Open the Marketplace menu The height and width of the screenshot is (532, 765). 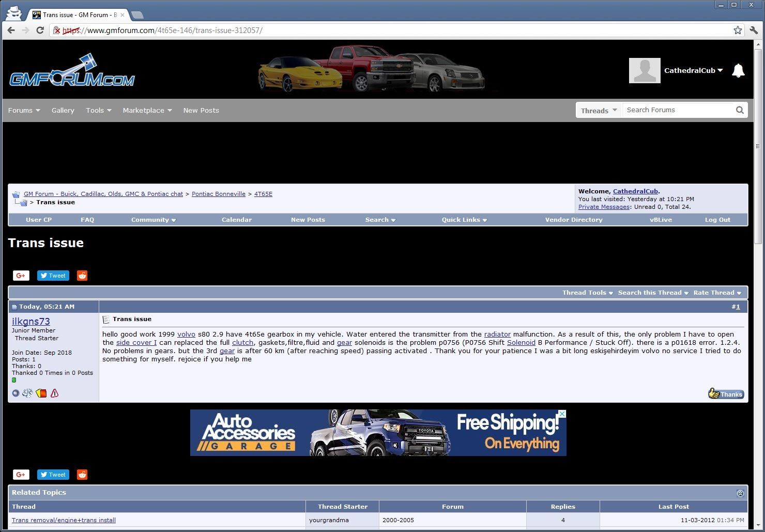point(147,111)
